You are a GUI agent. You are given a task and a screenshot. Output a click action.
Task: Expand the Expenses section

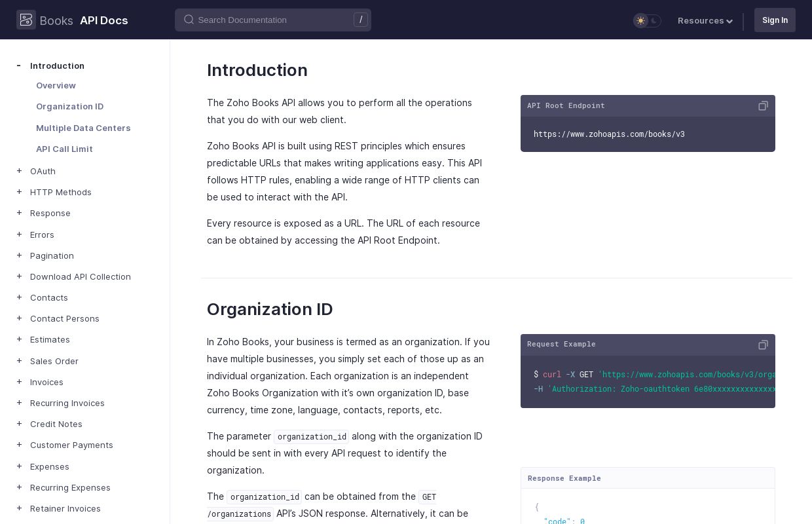pyautogui.click(x=19, y=466)
